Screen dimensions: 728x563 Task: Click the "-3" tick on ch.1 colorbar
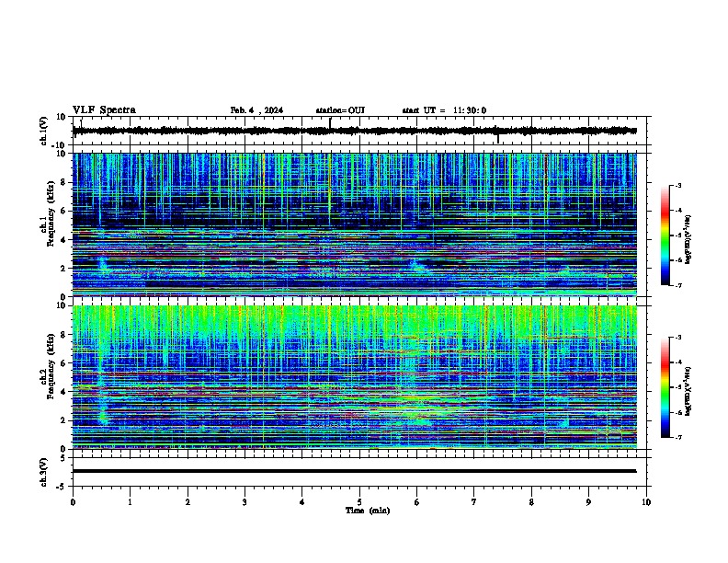(x=677, y=185)
